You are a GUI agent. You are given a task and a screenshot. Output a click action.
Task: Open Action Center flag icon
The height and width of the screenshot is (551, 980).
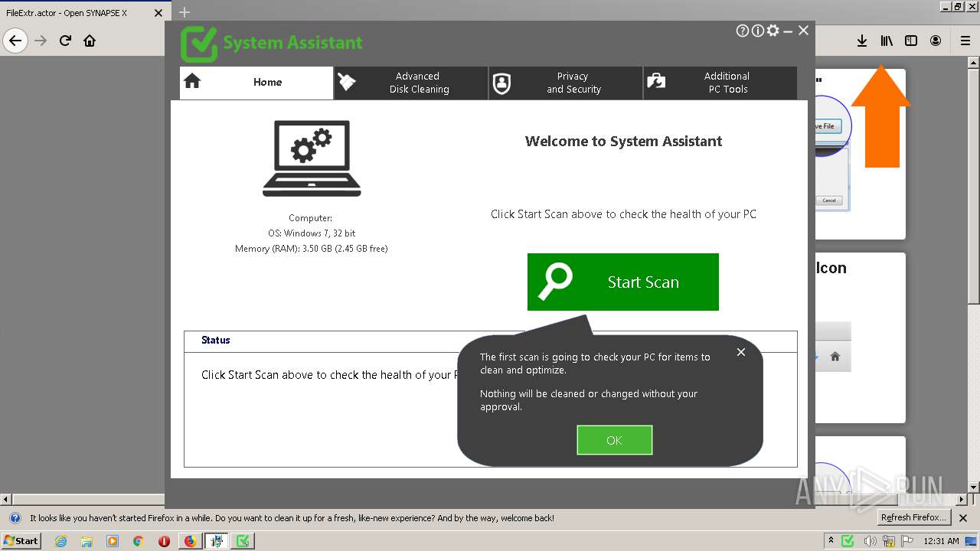pyautogui.click(x=908, y=541)
